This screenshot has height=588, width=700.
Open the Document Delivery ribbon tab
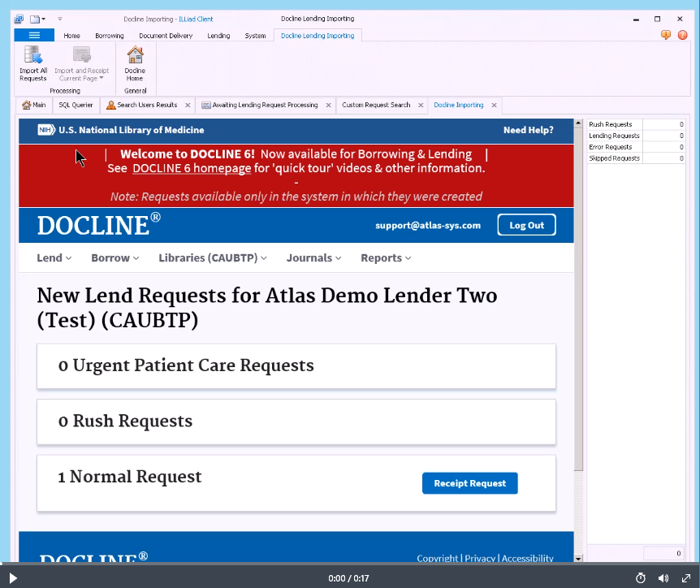(166, 36)
